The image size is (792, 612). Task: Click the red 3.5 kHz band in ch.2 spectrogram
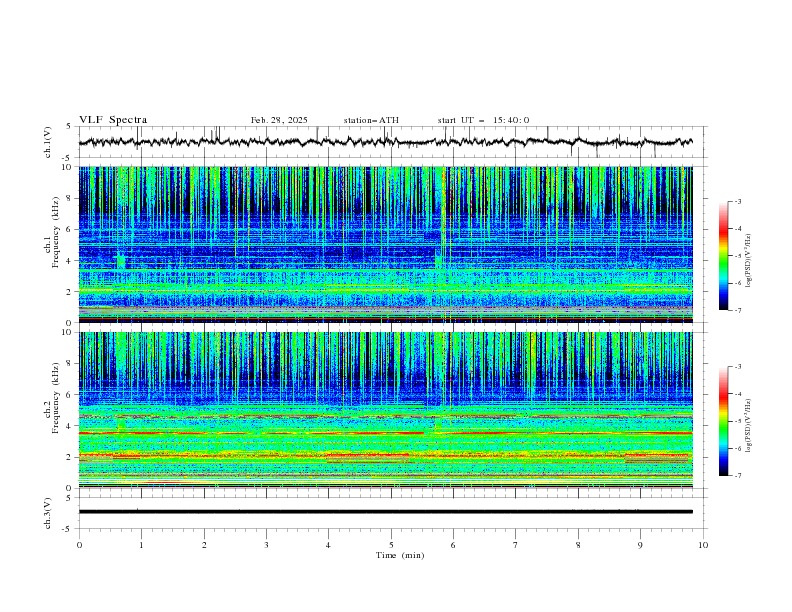pos(385,433)
